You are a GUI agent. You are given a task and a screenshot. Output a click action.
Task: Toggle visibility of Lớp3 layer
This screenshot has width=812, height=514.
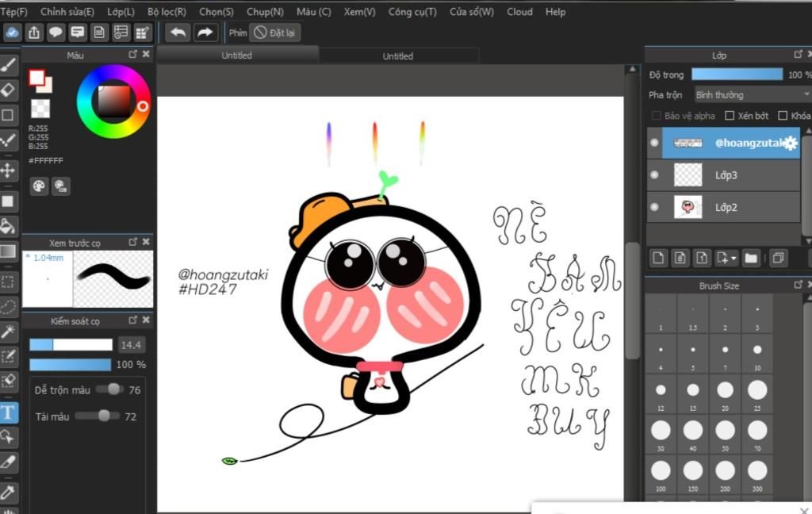pos(654,175)
